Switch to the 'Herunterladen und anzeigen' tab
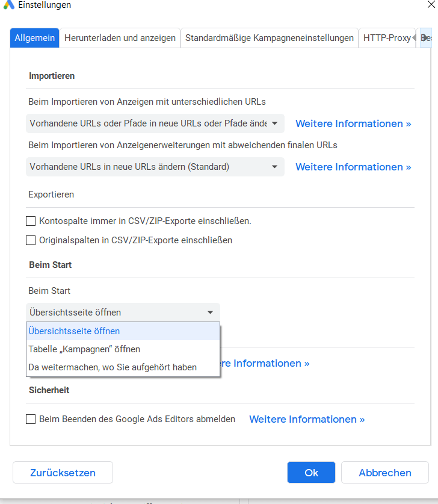The width and height of the screenshot is (438, 504). click(x=120, y=37)
